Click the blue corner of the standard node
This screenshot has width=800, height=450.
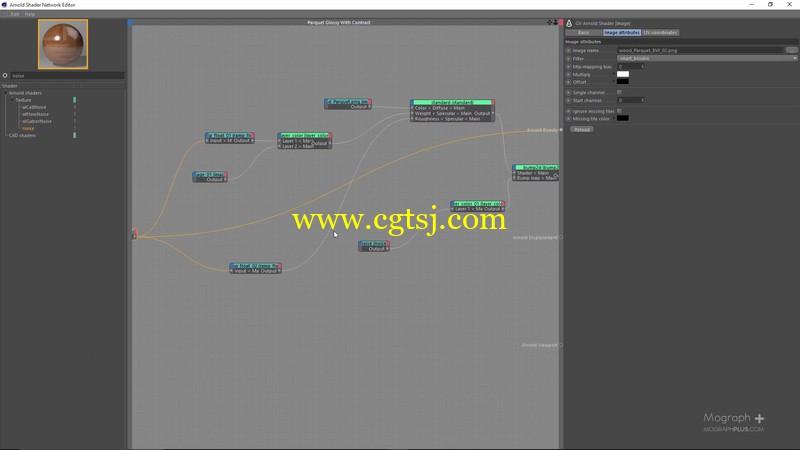tap(412, 102)
